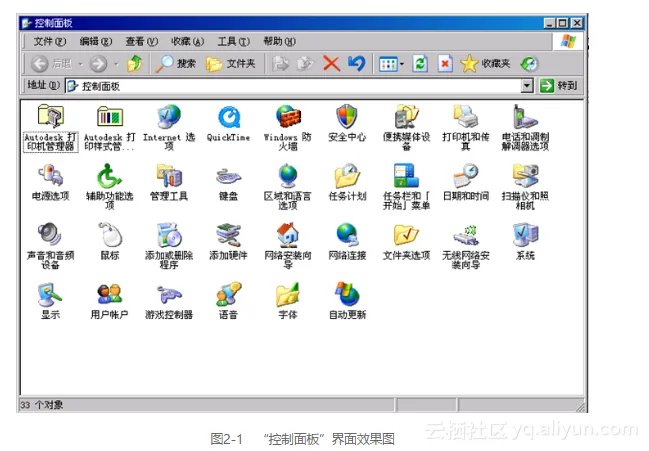Open 辅助功能选项 wheelchair icon
The width and height of the screenshot is (649, 451).
click(x=110, y=175)
